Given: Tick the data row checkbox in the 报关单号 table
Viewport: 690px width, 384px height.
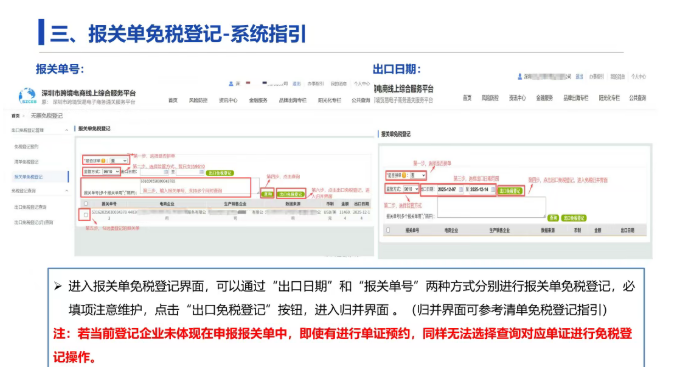Looking at the screenshot, I should (x=86, y=215).
